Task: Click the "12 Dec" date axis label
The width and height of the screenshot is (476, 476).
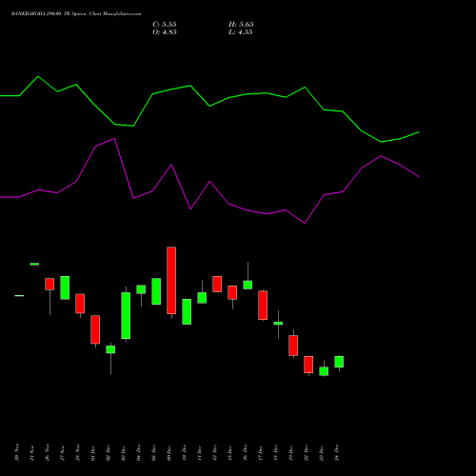Action: click(x=215, y=453)
